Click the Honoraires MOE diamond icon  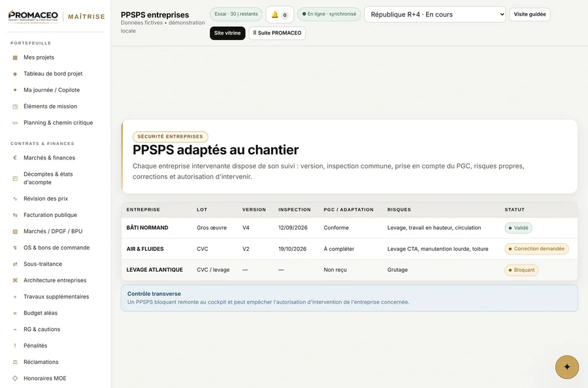click(x=15, y=378)
